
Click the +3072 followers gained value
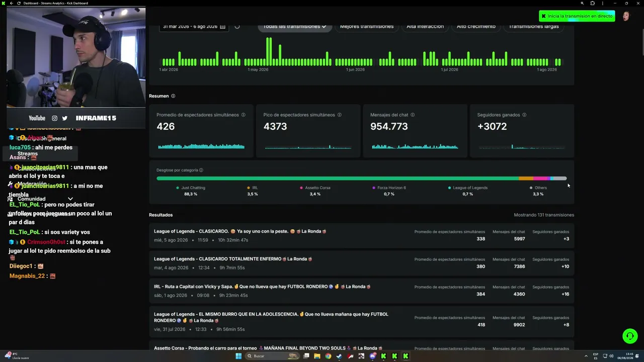point(492,127)
